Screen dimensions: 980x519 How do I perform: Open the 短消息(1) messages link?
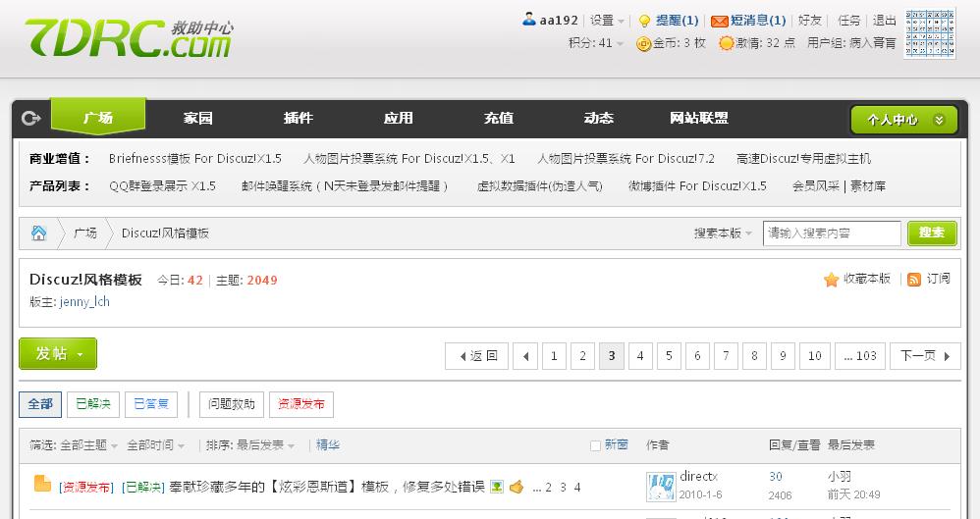click(x=758, y=21)
